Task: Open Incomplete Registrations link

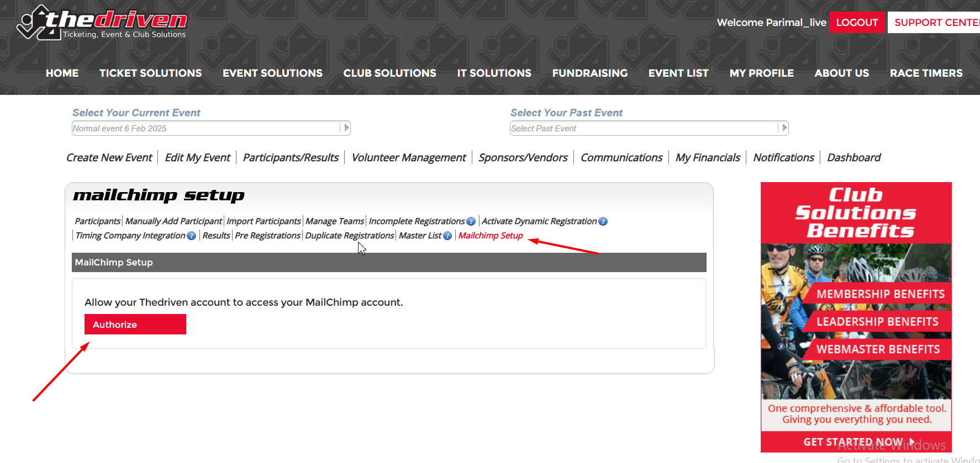Action: click(x=417, y=221)
